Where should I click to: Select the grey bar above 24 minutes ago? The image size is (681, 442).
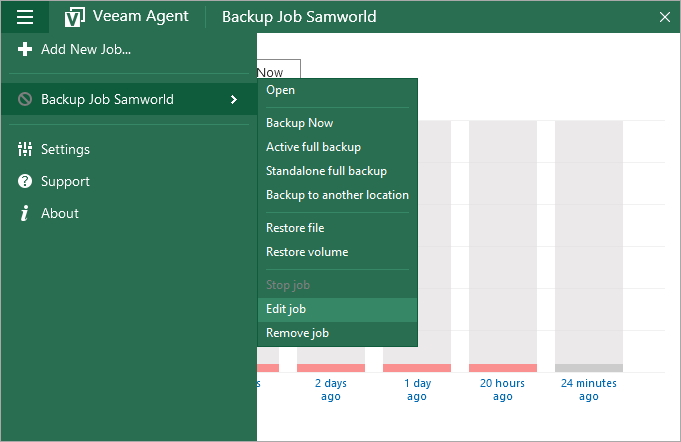point(589,368)
